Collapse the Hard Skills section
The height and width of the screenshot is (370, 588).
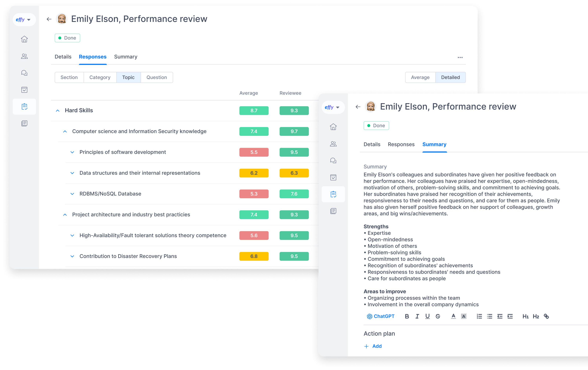58,111
